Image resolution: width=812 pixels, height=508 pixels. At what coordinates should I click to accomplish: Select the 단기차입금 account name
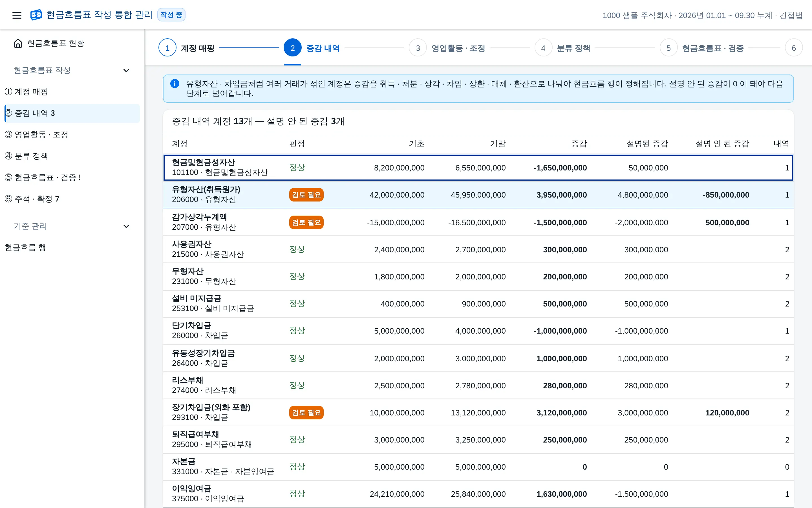[x=192, y=326]
